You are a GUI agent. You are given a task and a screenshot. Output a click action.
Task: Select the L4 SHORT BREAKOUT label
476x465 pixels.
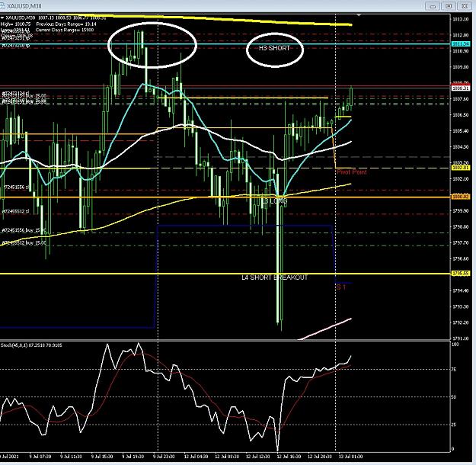(x=275, y=277)
